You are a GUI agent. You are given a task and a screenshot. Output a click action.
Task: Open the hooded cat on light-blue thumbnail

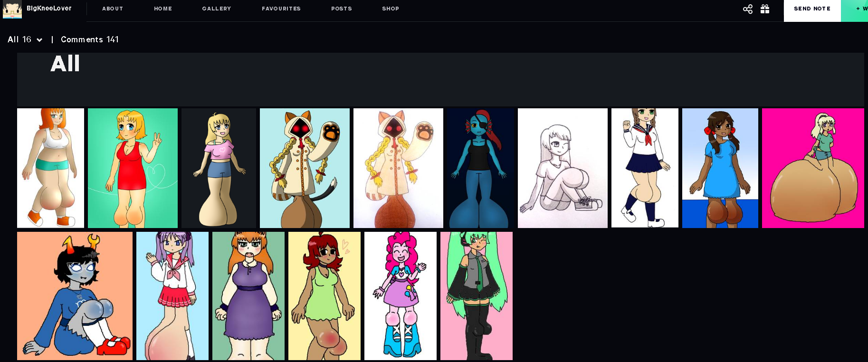[305, 168]
